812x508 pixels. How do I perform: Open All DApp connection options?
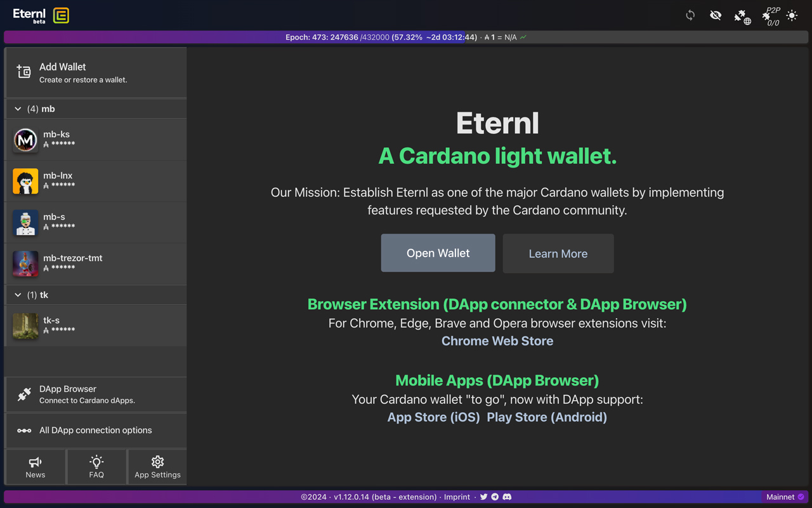click(96, 431)
